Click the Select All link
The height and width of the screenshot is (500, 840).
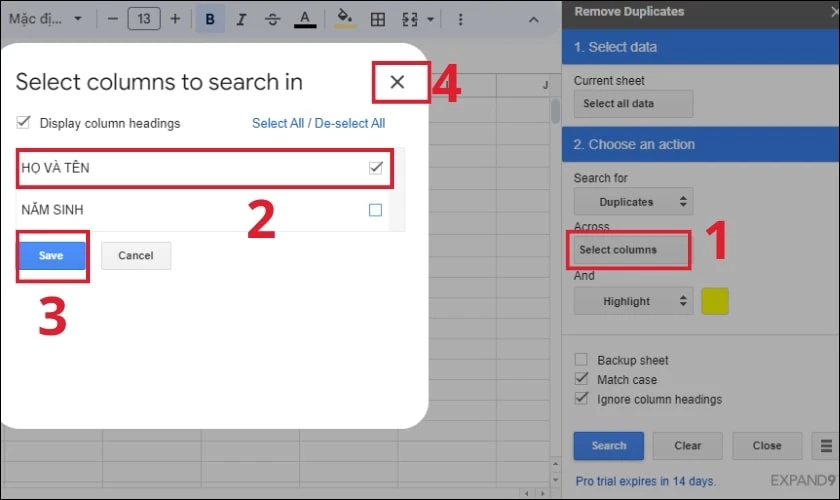(278, 123)
